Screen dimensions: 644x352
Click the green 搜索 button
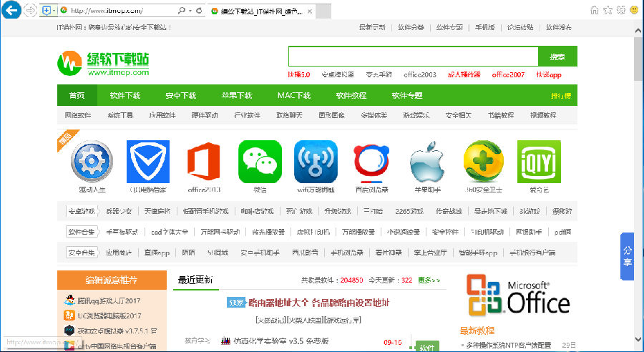(557, 57)
